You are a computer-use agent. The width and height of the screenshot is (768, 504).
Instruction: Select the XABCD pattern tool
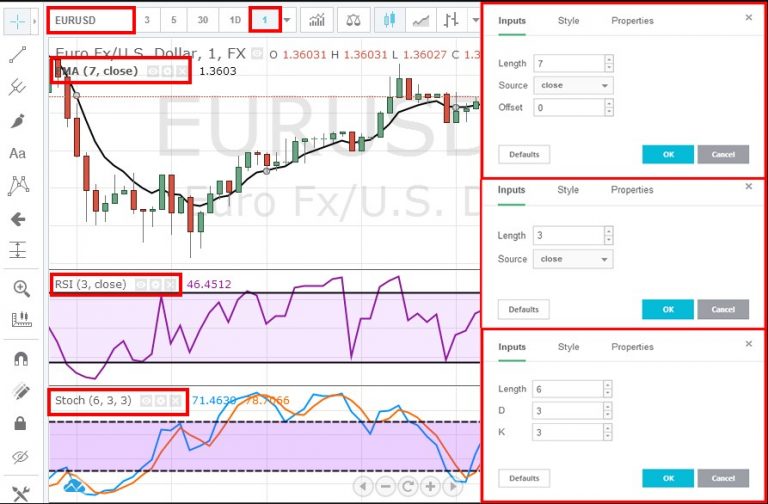click(x=18, y=186)
